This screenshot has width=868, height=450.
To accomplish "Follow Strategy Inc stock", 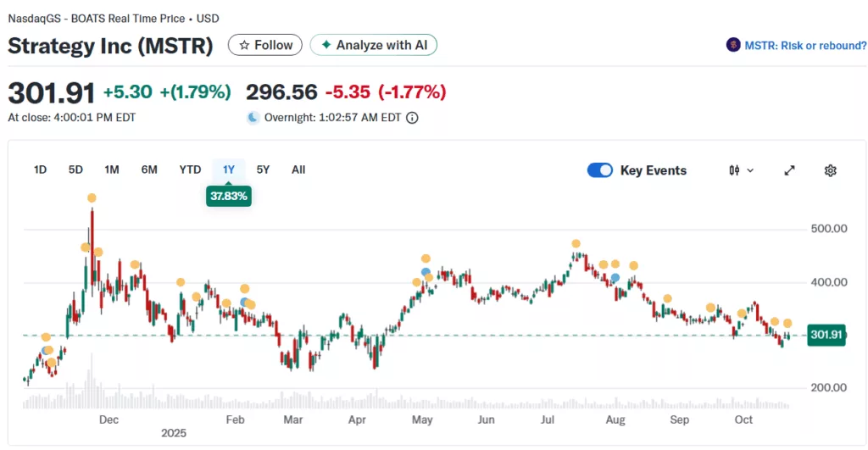I will [265, 45].
